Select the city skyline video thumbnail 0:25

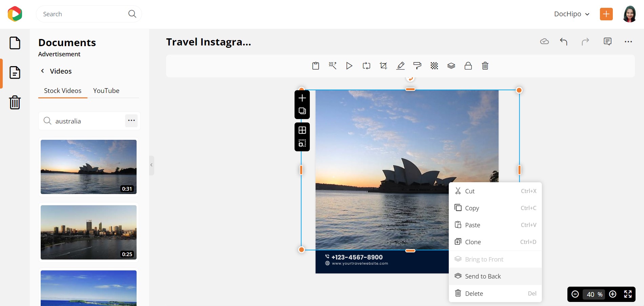[x=88, y=232]
